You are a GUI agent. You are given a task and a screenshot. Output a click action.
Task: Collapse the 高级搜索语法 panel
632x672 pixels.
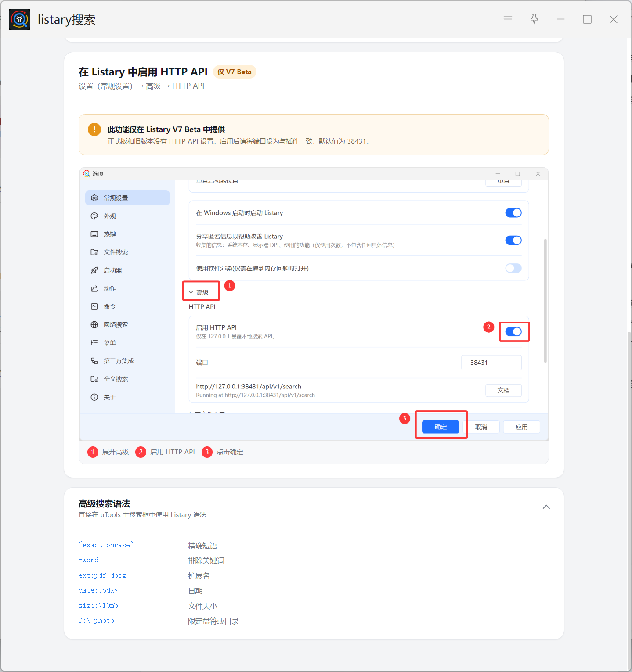[x=546, y=507]
